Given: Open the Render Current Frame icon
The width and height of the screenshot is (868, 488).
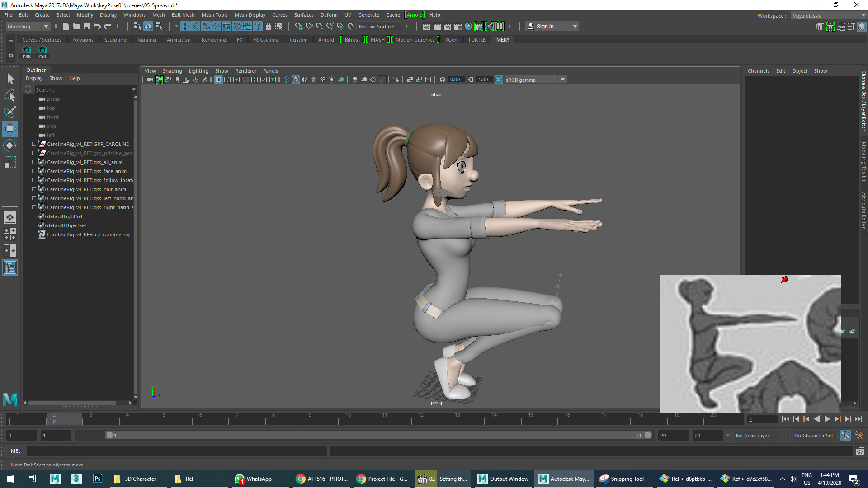Looking at the screenshot, I should click(x=437, y=26).
